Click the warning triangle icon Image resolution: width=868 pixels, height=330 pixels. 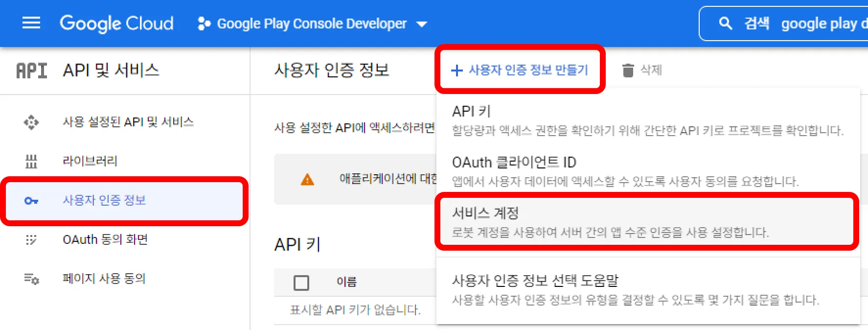(307, 180)
